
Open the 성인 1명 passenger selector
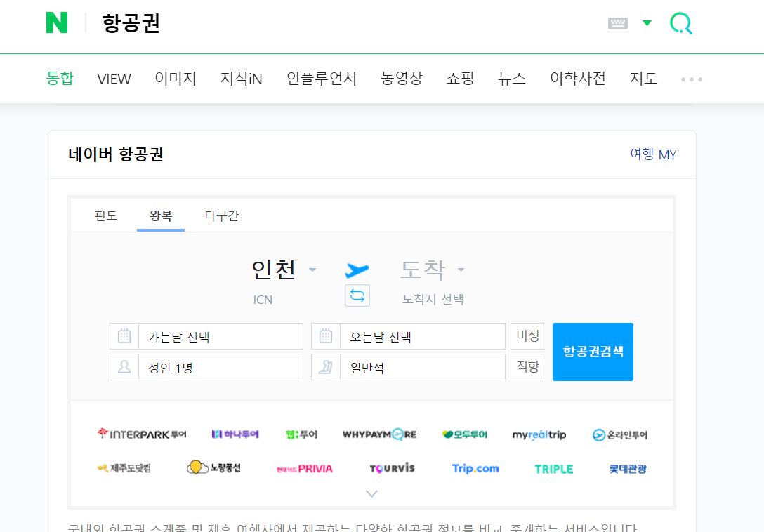[220, 367]
